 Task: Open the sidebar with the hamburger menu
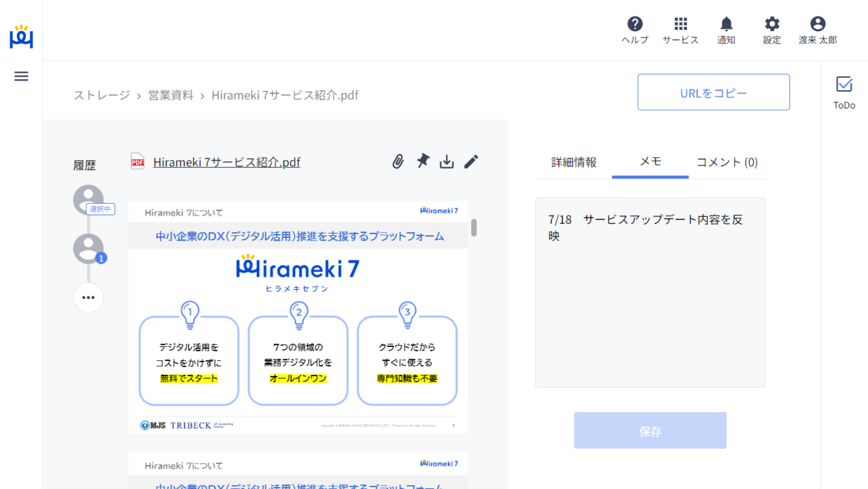pyautogui.click(x=21, y=76)
